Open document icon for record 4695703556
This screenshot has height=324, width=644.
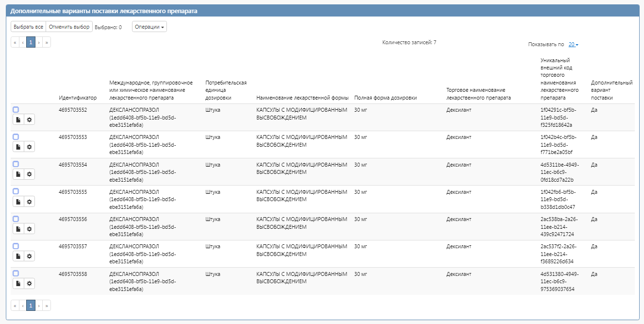tap(18, 229)
